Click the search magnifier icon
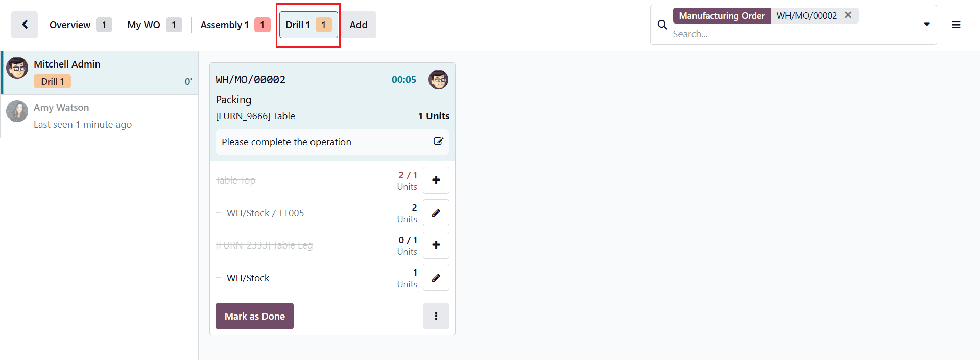This screenshot has width=980, height=360. tap(662, 25)
